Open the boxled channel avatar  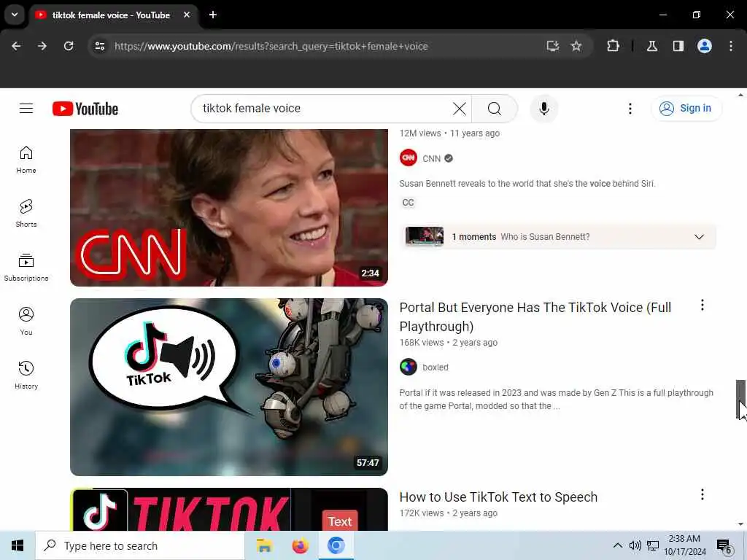(x=409, y=367)
